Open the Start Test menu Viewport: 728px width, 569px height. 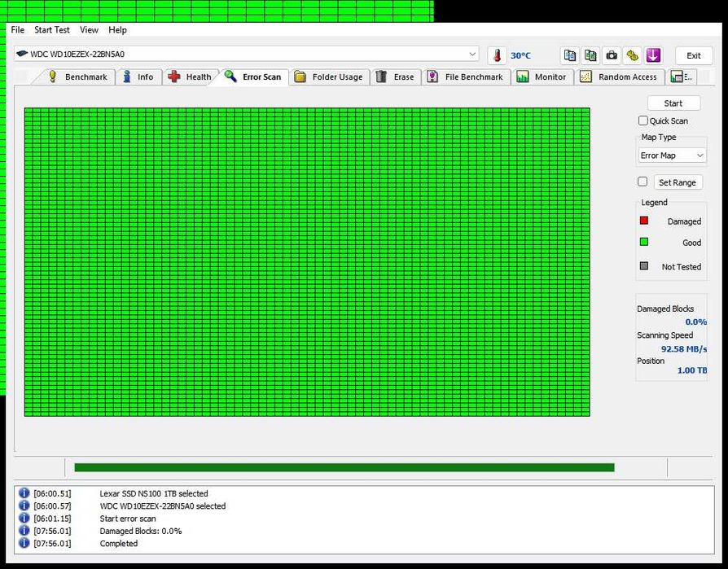click(x=52, y=29)
